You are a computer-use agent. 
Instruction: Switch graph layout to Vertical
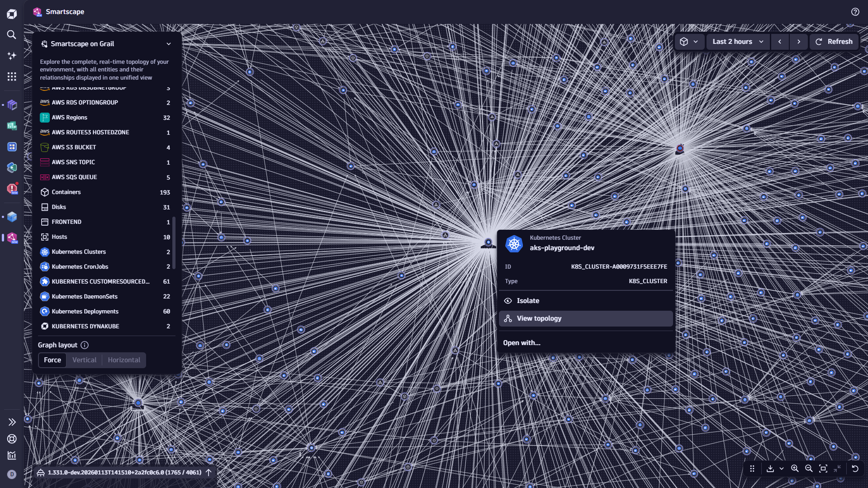tap(84, 360)
